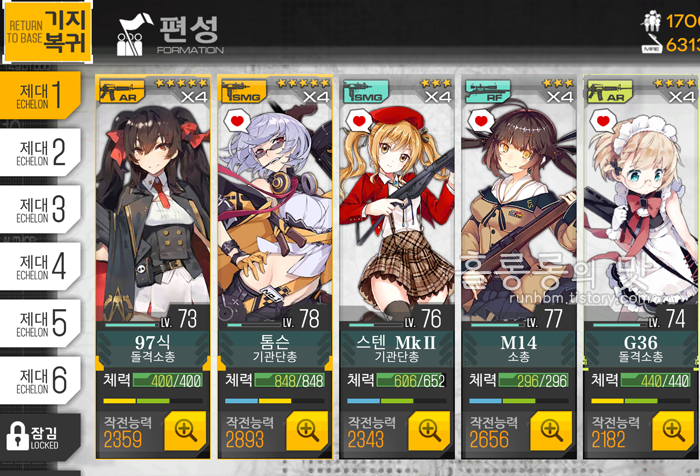Open magnifier details for 톰슨
The width and height of the screenshot is (700, 476).
[307, 431]
